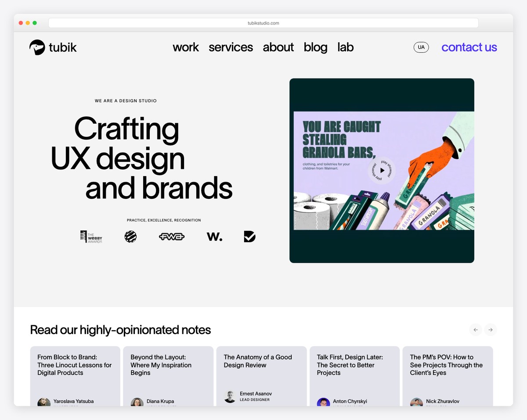Open the services page
This screenshot has width=527, height=420.
231,47
